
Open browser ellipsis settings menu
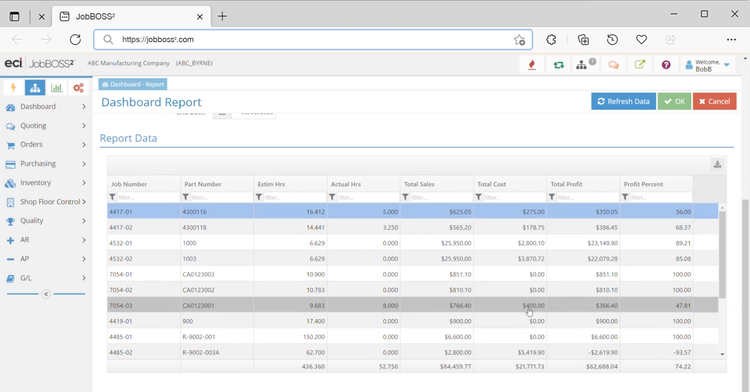(731, 40)
